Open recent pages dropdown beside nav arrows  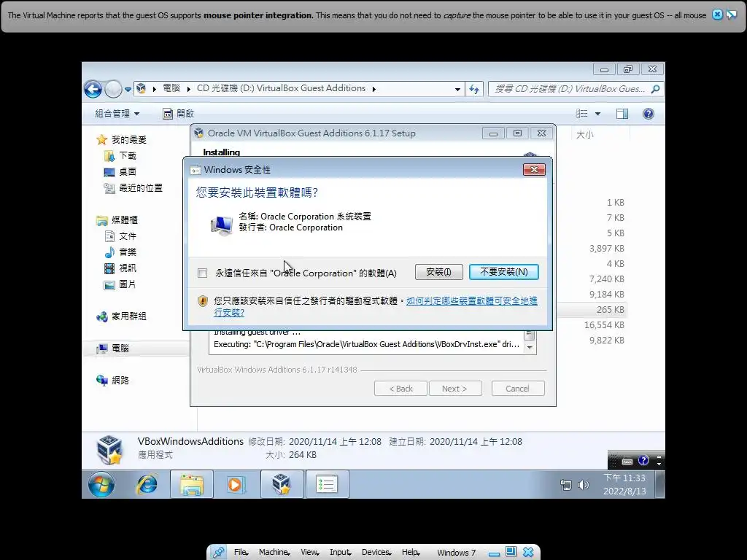128,90
